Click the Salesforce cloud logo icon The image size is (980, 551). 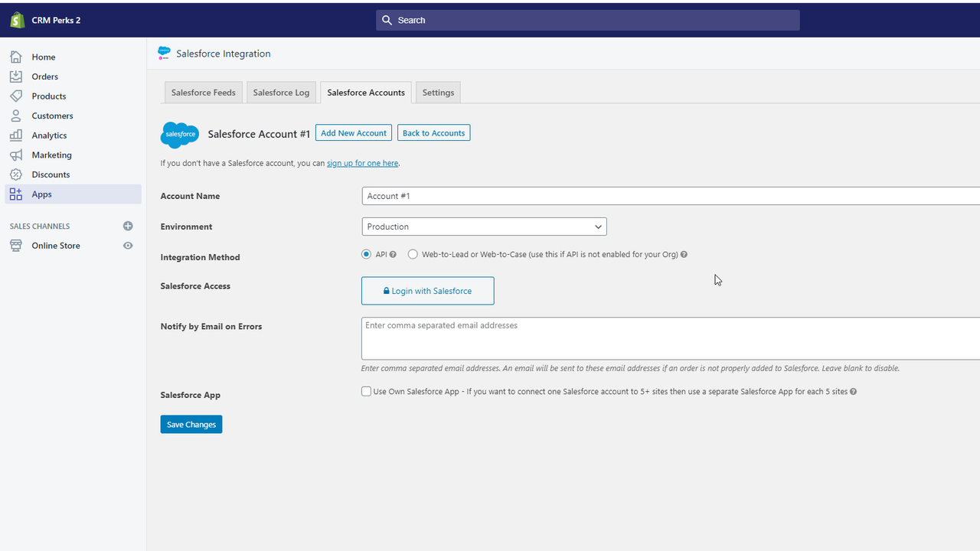point(179,134)
